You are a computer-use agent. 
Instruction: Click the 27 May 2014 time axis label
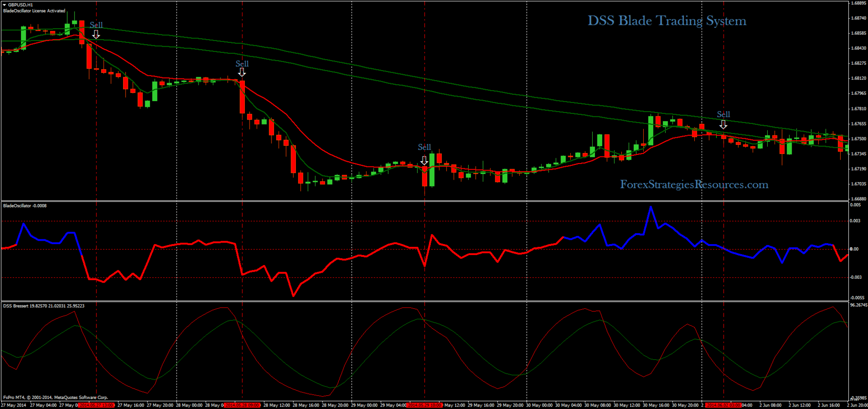tap(13, 405)
